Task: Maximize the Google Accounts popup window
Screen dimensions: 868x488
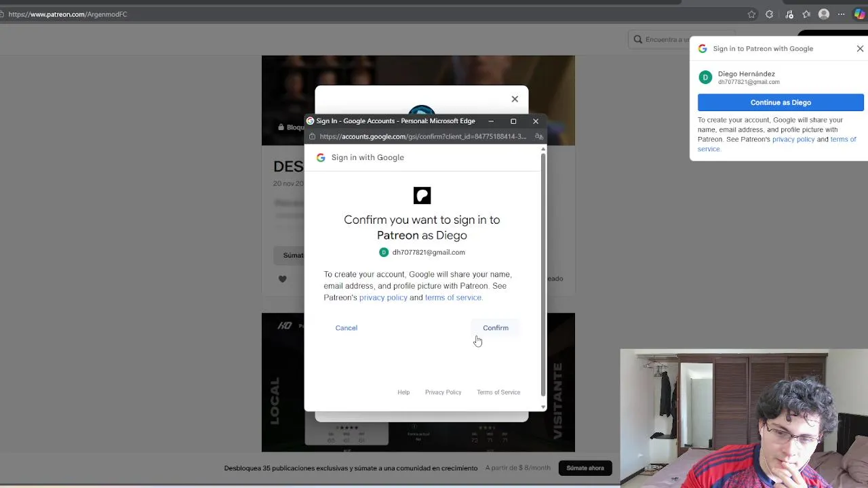Action: 513,121
